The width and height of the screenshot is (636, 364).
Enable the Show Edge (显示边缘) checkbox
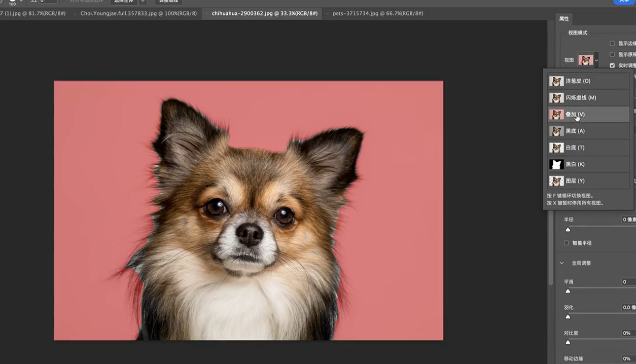(612, 44)
